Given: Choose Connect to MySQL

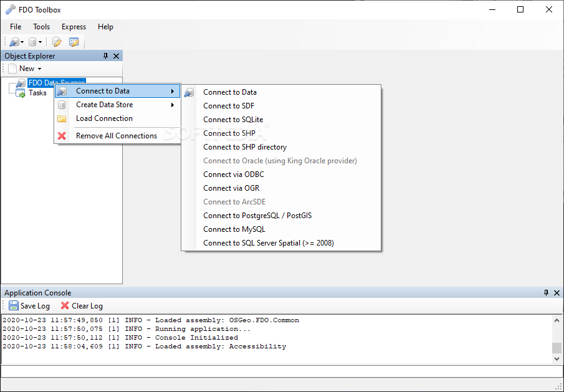Looking at the screenshot, I should pos(281,229).
